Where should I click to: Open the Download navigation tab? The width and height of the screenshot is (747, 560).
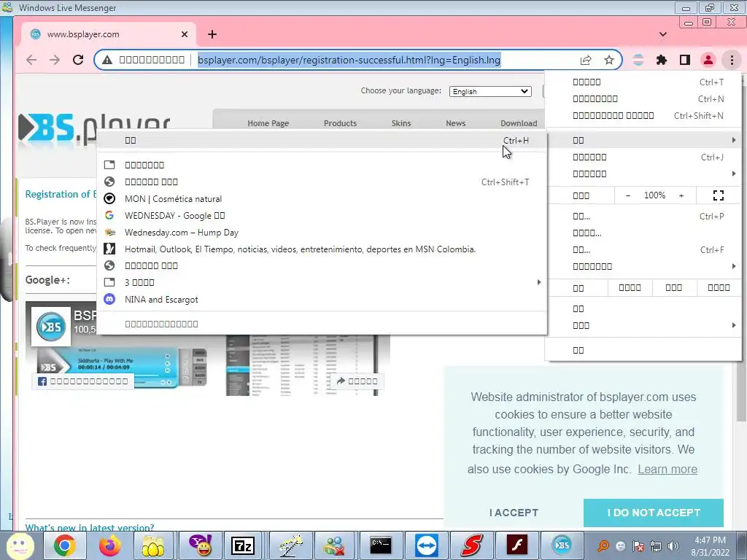[519, 123]
